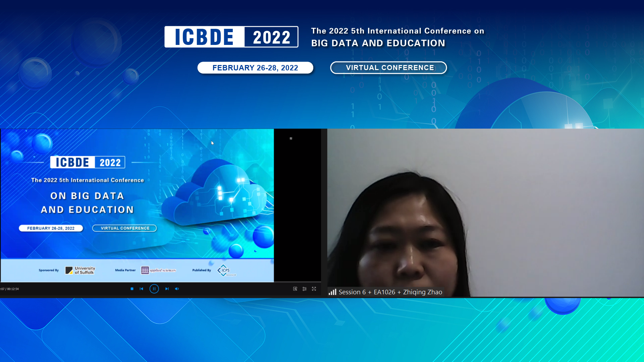Open the playback settings sliders icon
Viewport: 644px width, 362px height.
pyautogui.click(x=305, y=289)
